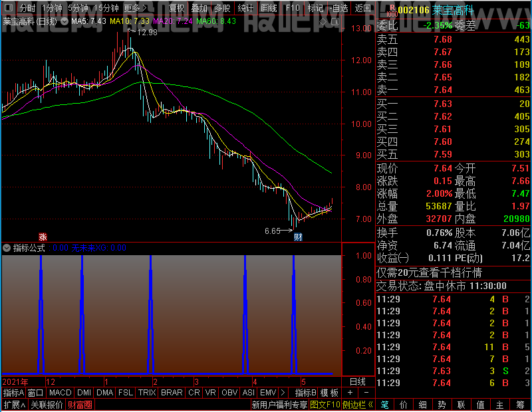Click the panel layout icon at top-left
Screen dimensions: 532x412
tap(9, 8)
